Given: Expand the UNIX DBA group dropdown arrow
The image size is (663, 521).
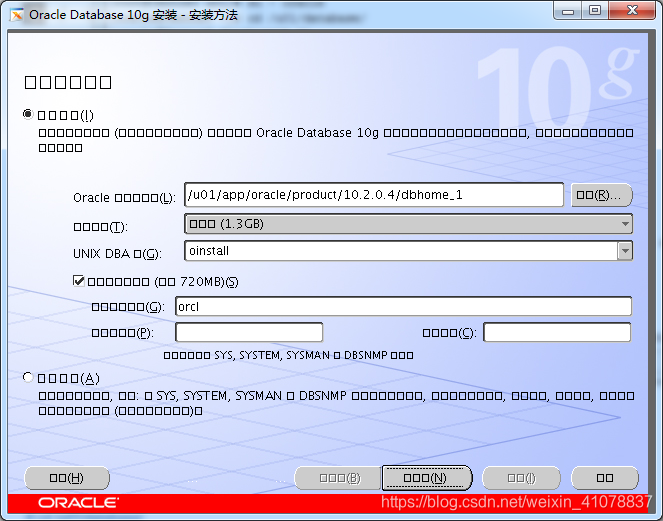Looking at the screenshot, I should (x=625, y=251).
